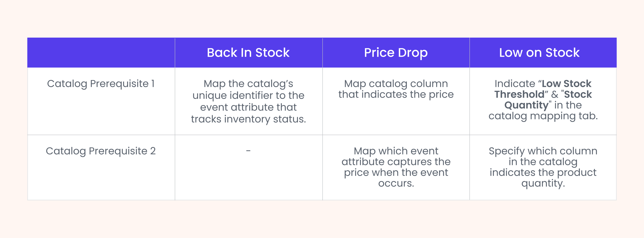The height and width of the screenshot is (238, 644).
Task: Click the "unique identifier to the" text line
Action: (248, 96)
